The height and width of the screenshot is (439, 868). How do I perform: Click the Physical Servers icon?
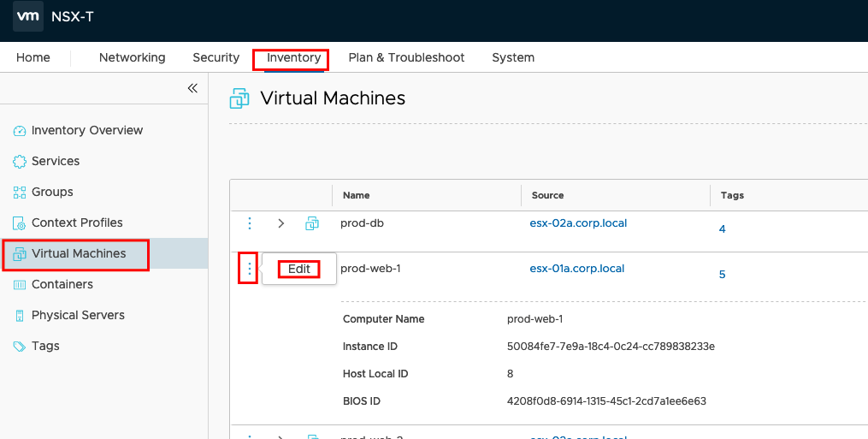click(20, 316)
